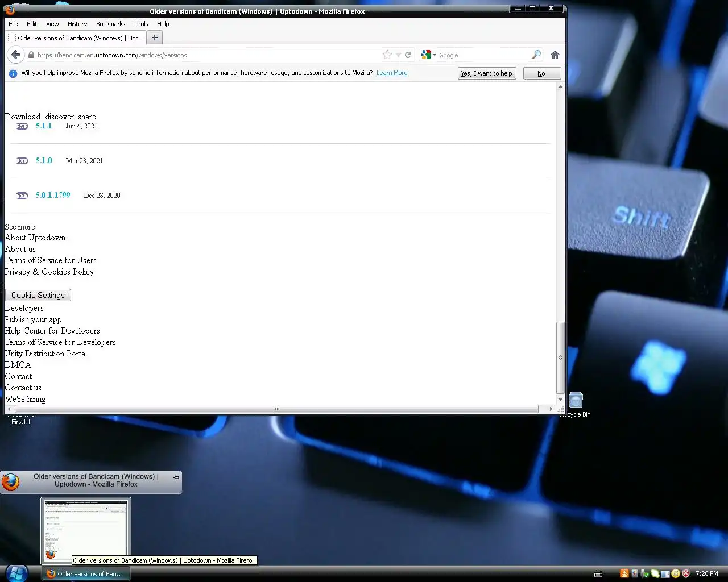This screenshot has height=582, width=728.
Task: Click the yellow smiley tray icon
Action: click(676, 573)
